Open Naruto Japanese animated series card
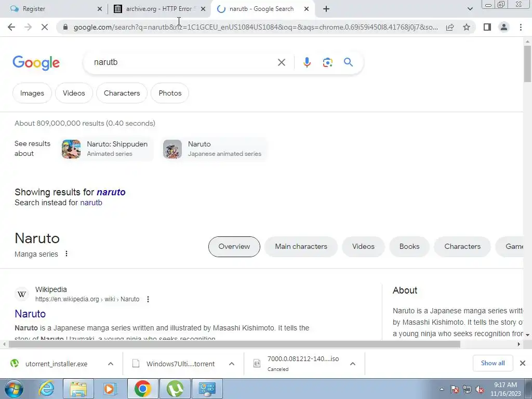 (214, 149)
